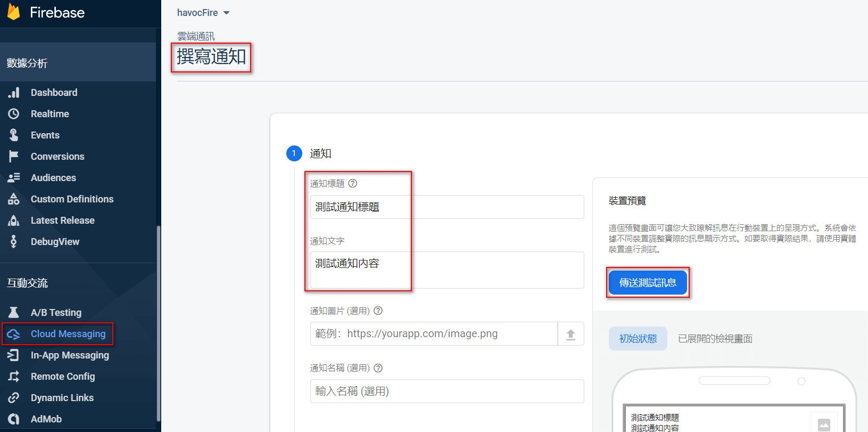Viewport: 868px width, 432px height.
Task: Open the Audiences people icon
Action: [14, 178]
